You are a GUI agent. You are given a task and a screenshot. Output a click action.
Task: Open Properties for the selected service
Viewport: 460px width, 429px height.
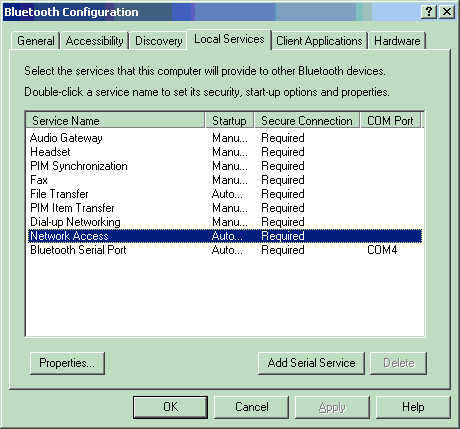coord(67,363)
